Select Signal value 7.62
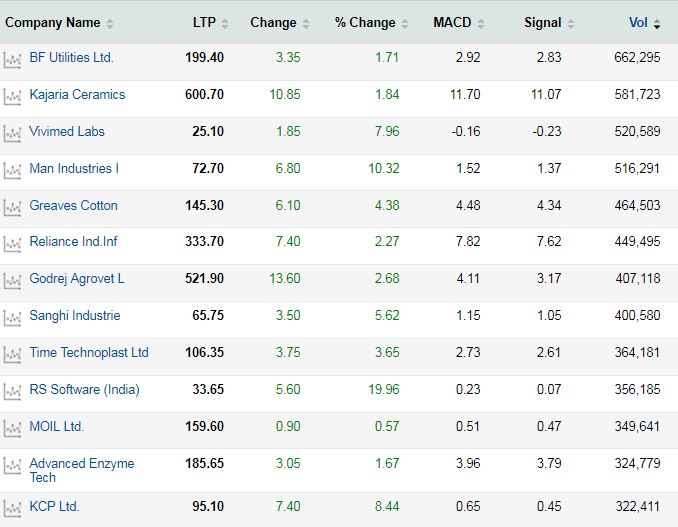This screenshot has height=527, width=678. [549, 242]
